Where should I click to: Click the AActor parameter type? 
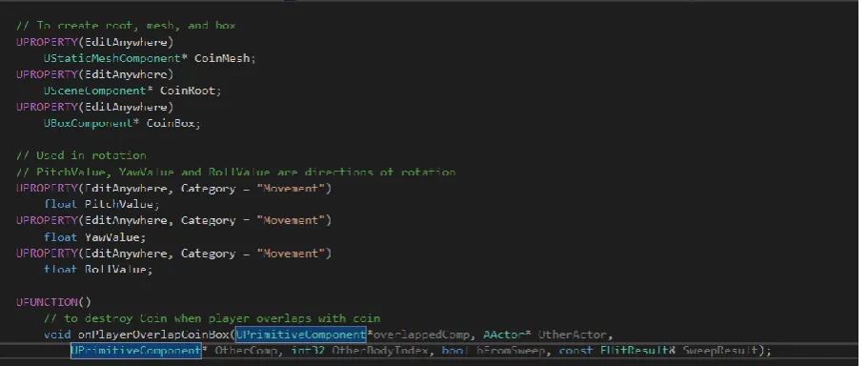[x=503, y=335]
